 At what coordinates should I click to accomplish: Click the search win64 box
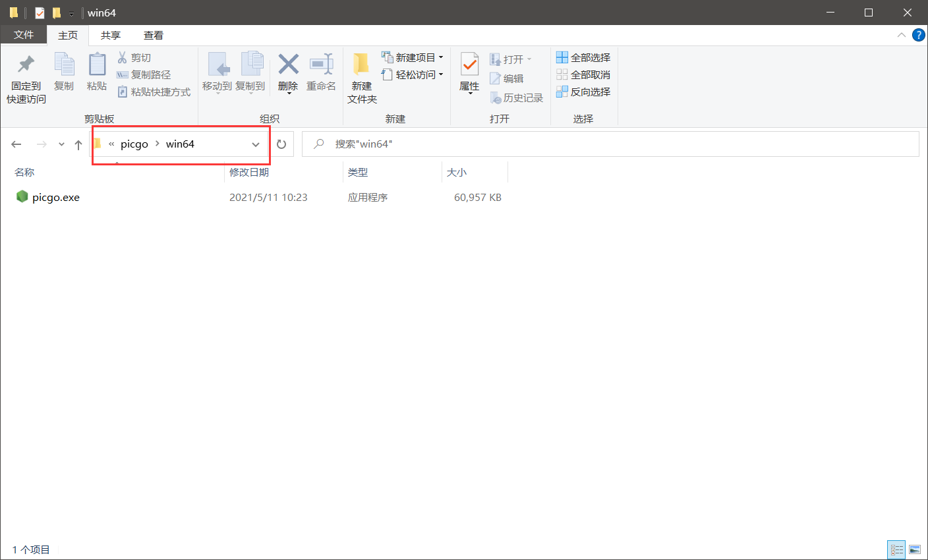(610, 144)
